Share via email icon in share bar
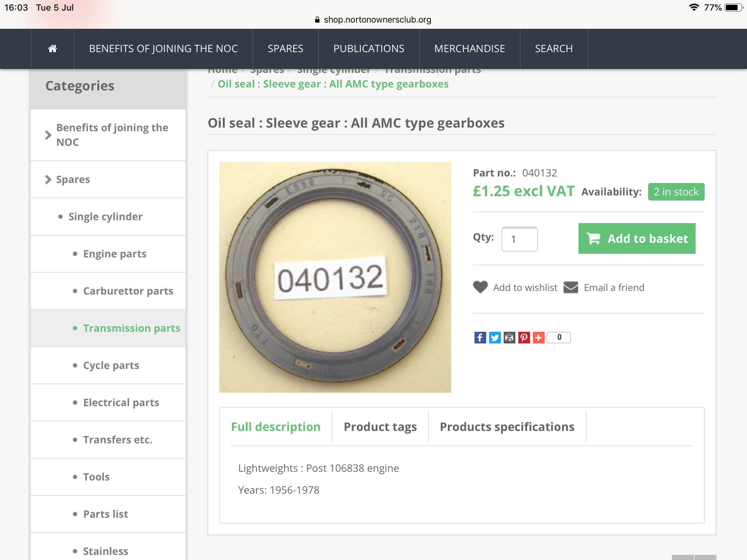 (509, 338)
